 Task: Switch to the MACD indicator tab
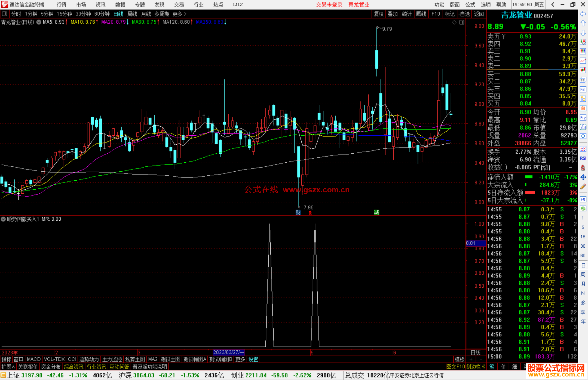coord(33,359)
